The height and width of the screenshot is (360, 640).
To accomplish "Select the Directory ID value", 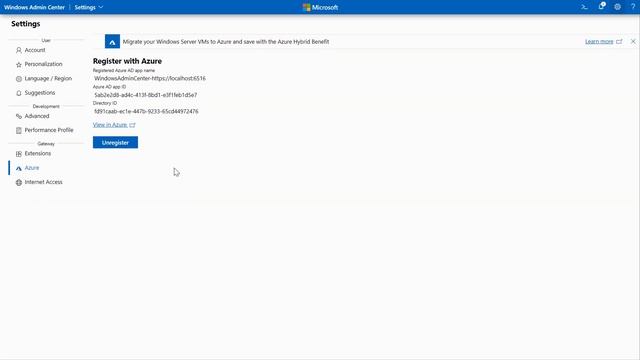I will pyautogui.click(x=146, y=111).
